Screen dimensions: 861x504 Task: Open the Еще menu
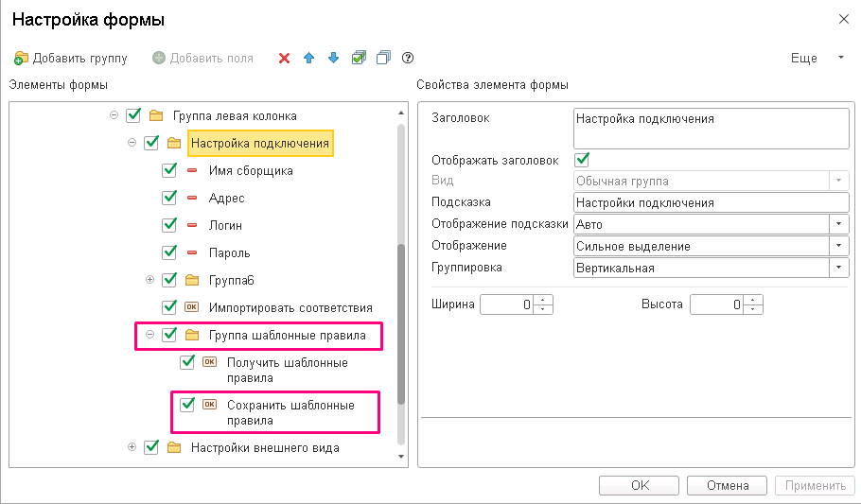[x=817, y=59]
